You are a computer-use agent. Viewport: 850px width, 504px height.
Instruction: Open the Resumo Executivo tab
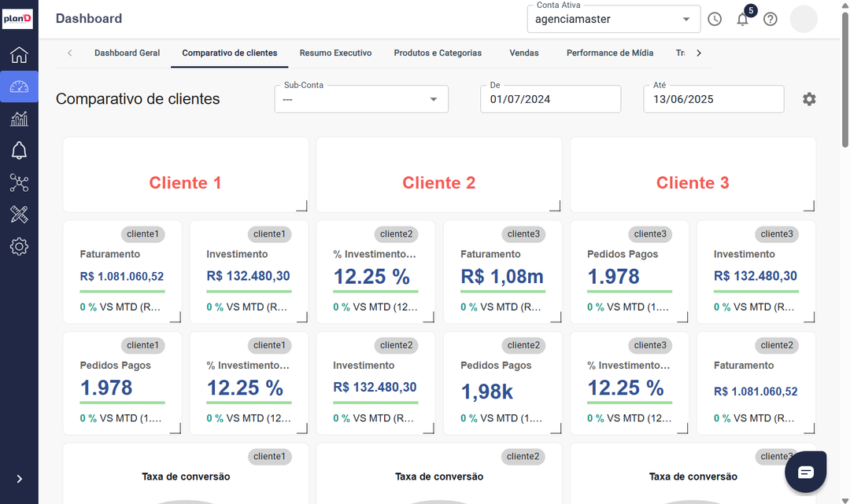tap(335, 53)
